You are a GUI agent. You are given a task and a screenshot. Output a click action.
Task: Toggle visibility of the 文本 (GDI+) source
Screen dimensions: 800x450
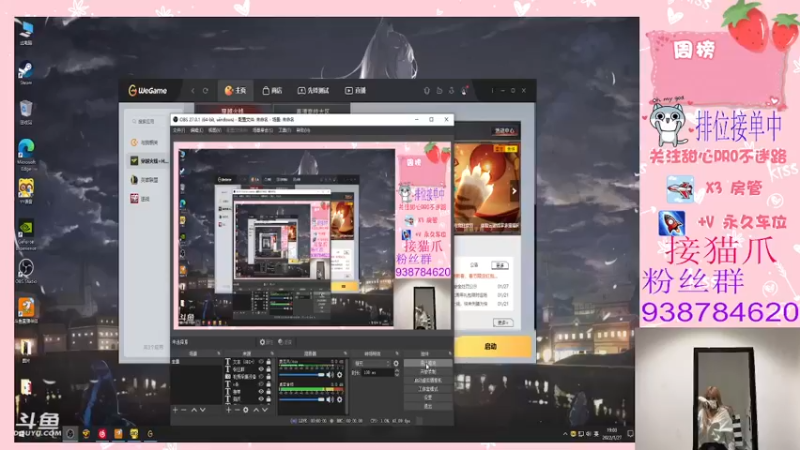pyautogui.click(x=261, y=362)
